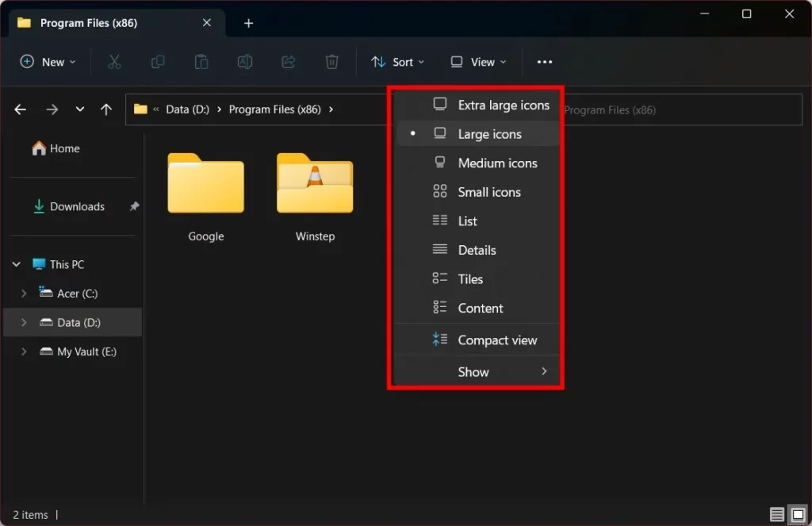
Task: Click Data (D:) in breadcrumb path
Action: pos(187,109)
